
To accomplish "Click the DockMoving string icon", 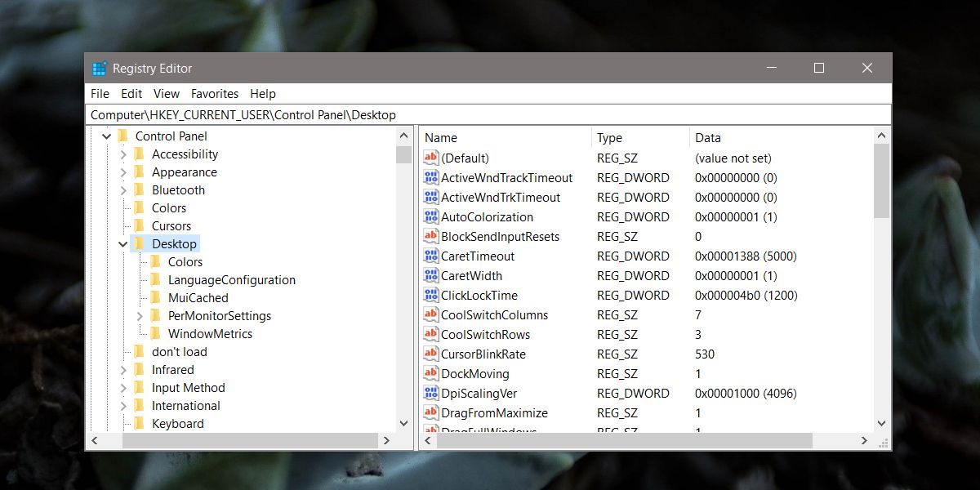I will 431,373.
